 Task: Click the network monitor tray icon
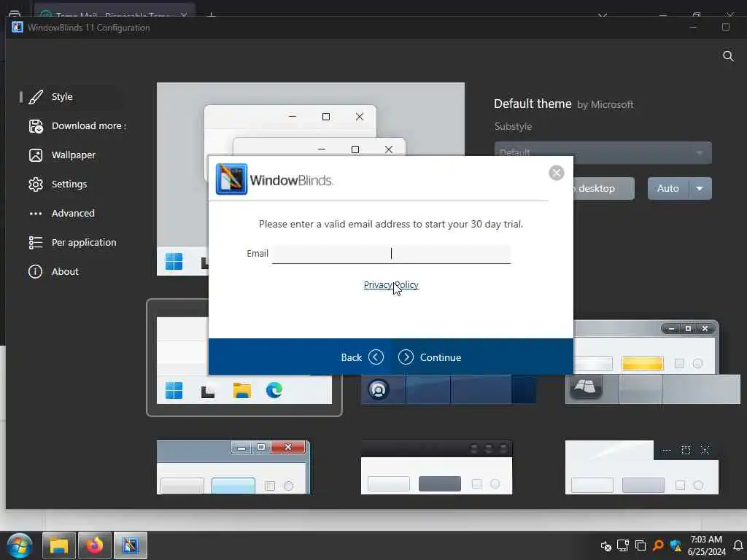tap(623, 545)
